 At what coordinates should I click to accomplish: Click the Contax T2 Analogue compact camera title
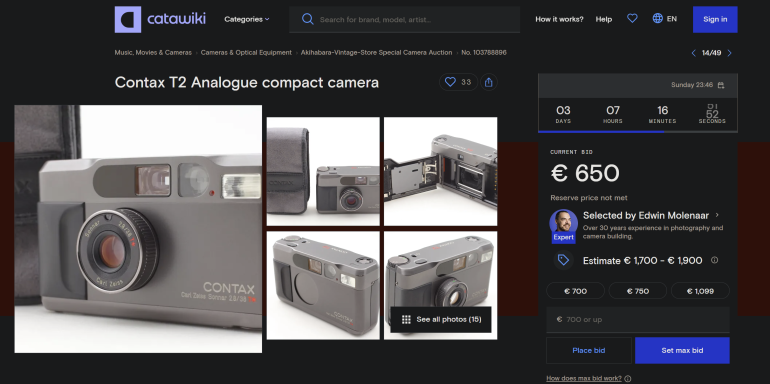[247, 82]
